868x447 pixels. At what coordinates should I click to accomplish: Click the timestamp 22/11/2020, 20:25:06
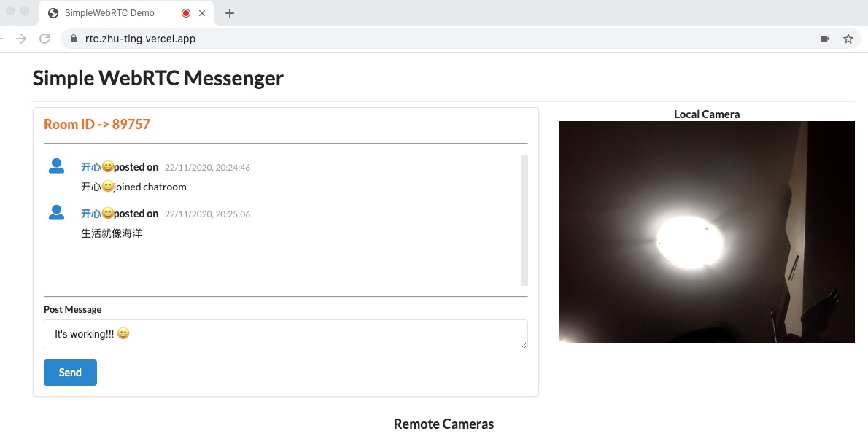[x=206, y=214]
